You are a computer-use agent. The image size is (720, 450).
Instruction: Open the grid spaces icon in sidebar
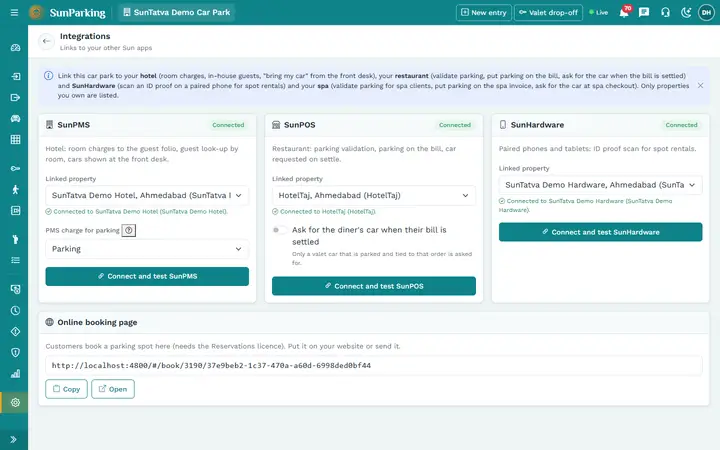click(15, 140)
